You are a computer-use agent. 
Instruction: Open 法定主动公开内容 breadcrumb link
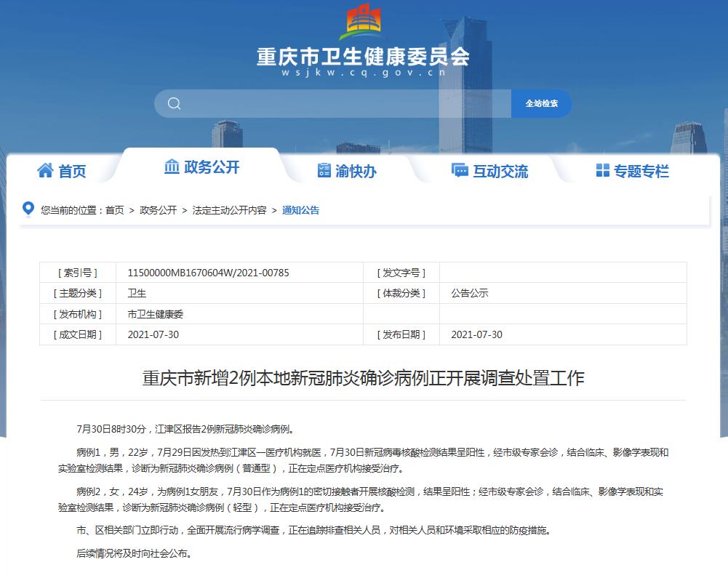pos(229,210)
